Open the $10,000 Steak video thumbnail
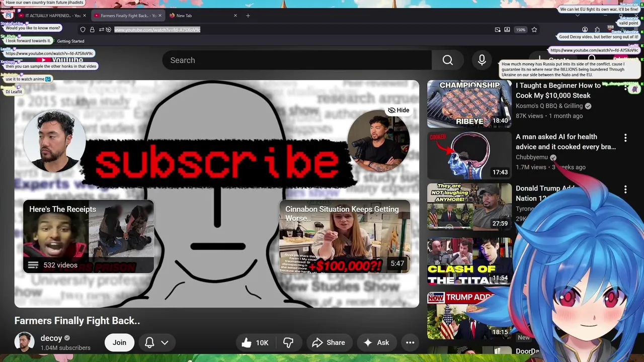644x362 pixels. coord(469,104)
